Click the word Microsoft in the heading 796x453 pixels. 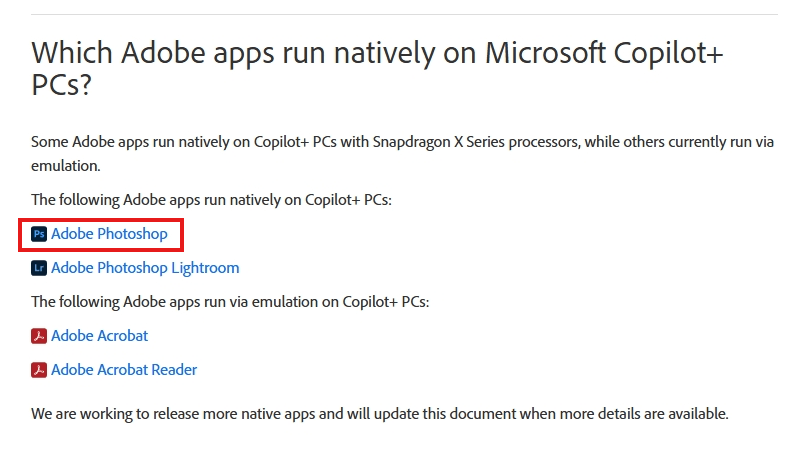[x=545, y=53]
